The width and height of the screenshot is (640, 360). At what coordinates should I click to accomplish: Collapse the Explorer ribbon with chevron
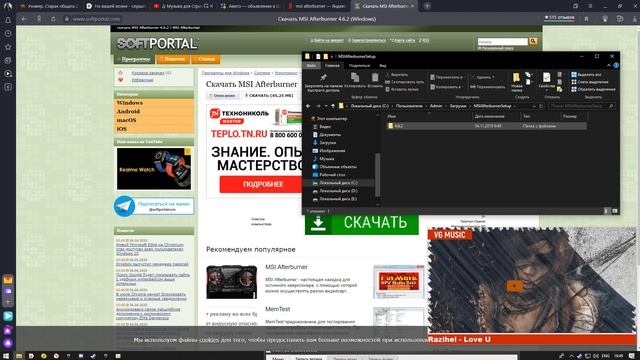(x=608, y=65)
